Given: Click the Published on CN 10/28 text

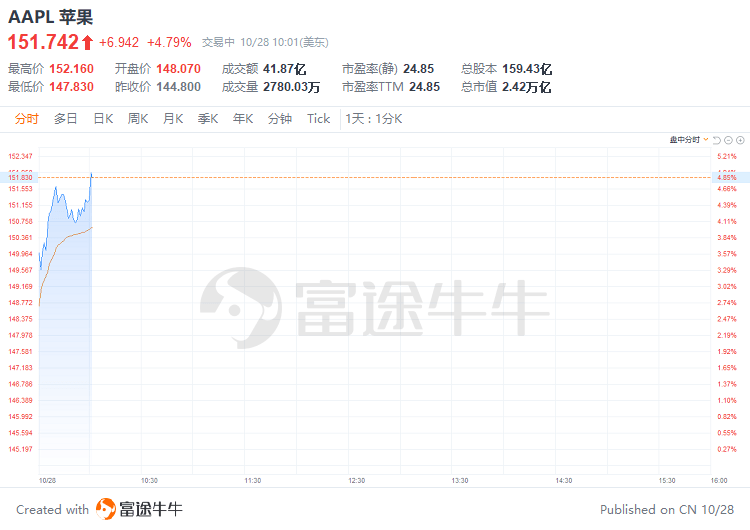Looking at the screenshot, I should click(x=667, y=510).
